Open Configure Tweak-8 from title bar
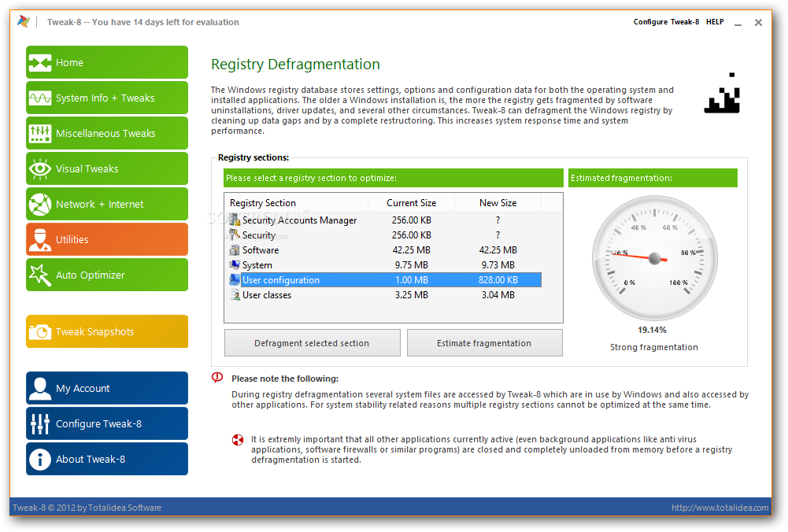The image size is (788, 532). 666,21
